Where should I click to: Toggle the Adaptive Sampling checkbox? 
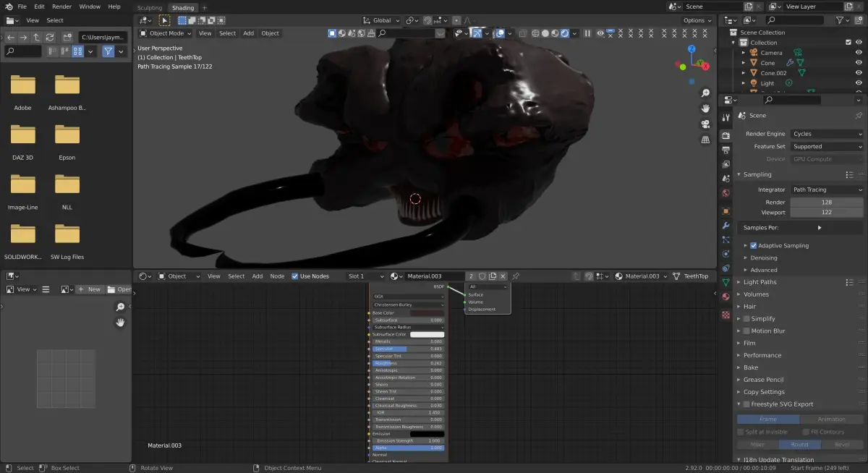(x=753, y=246)
